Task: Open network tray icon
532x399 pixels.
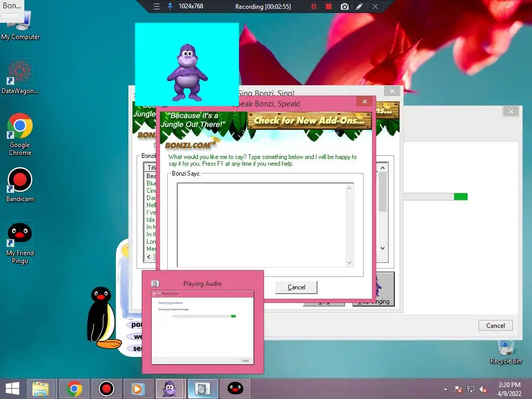Action: coord(471,389)
